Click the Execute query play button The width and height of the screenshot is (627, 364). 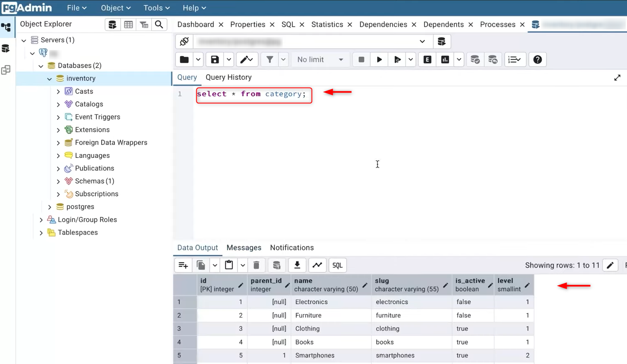pyautogui.click(x=379, y=59)
